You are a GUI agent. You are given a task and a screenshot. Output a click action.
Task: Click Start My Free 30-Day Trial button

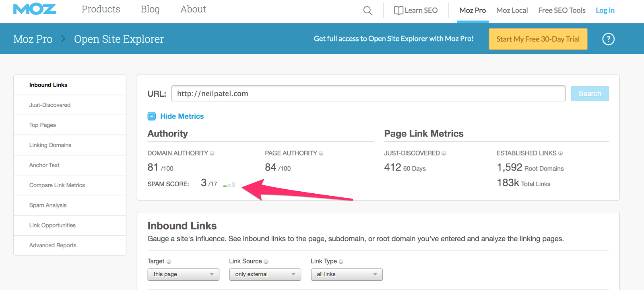coord(538,39)
